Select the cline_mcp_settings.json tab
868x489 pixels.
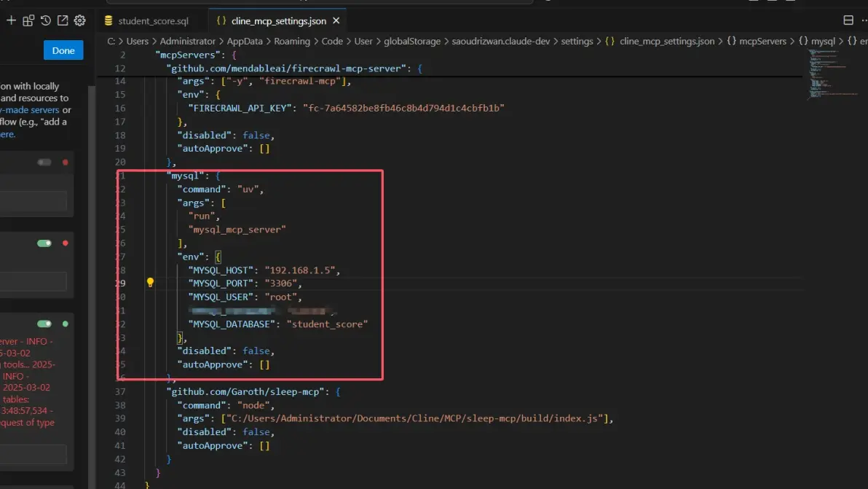(x=278, y=21)
